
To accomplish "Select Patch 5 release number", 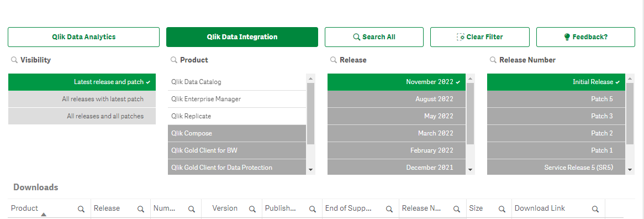I will point(556,99).
